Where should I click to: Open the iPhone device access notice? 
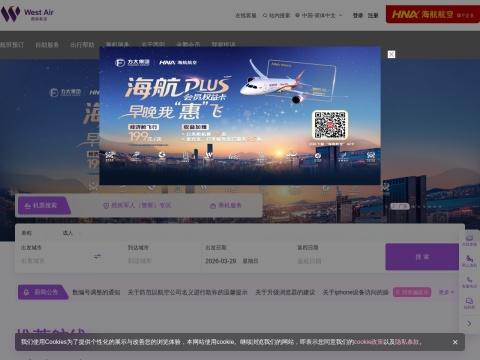pyautogui.click(x=355, y=292)
